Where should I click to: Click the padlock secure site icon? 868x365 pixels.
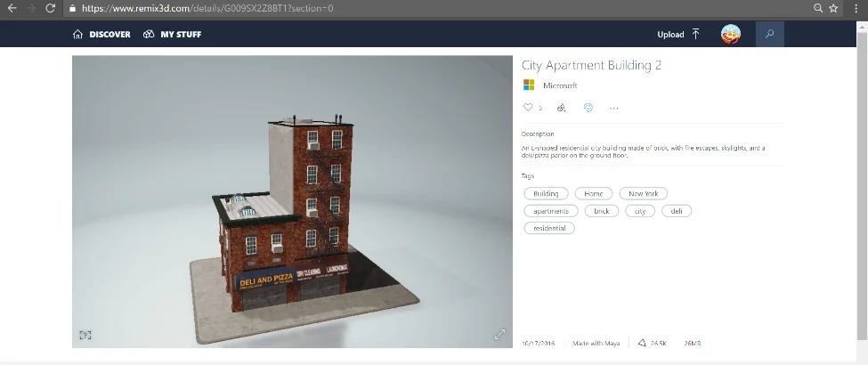pos(72,8)
